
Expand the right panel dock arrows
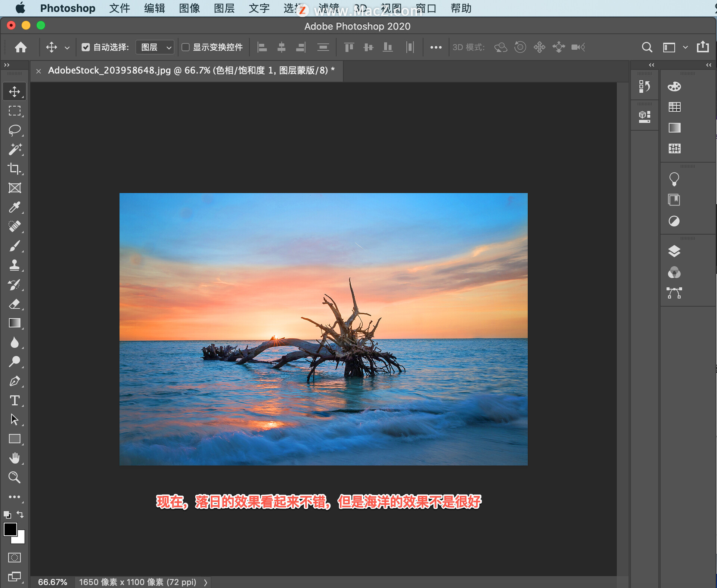708,65
